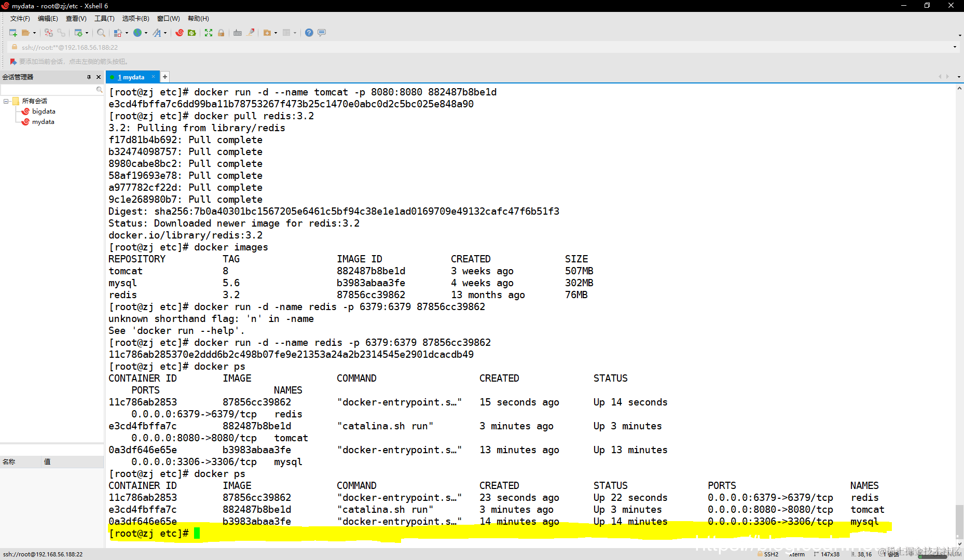This screenshot has height=560, width=964.
Task: Click the lock screen padlock icon
Action: 221,33
